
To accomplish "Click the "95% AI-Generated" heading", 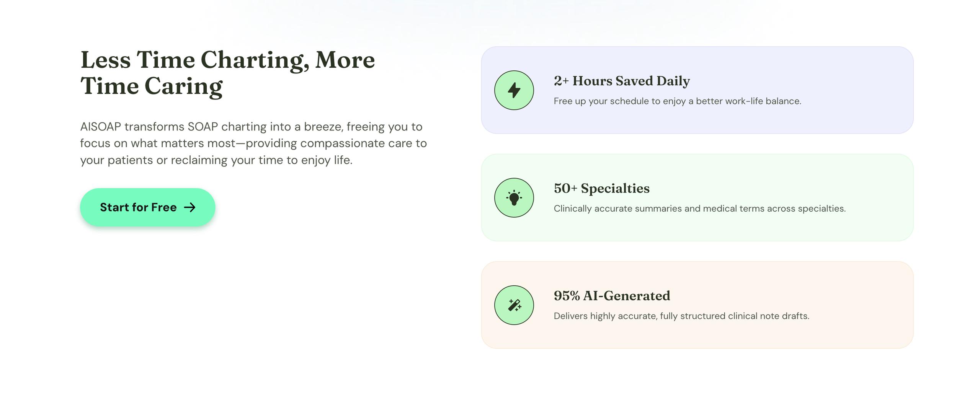I will [612, 296].
